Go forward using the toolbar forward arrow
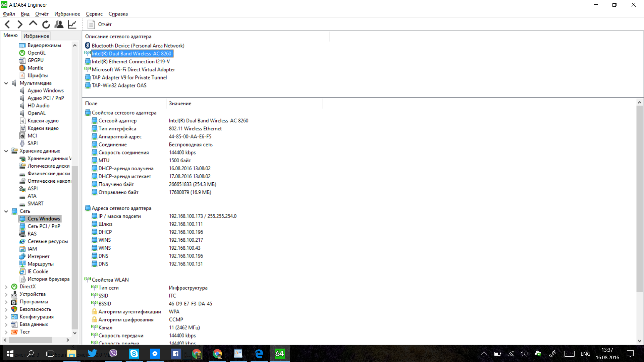 (x=20, y=24)
